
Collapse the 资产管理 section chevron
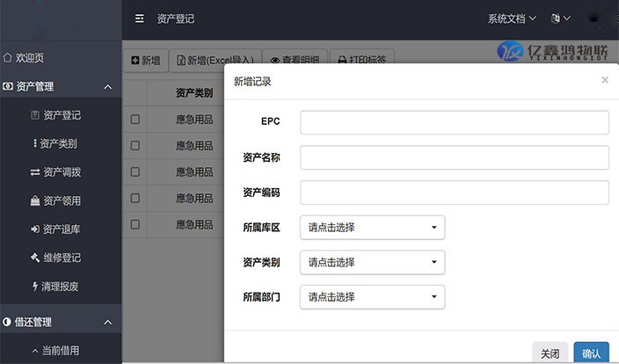108,86
